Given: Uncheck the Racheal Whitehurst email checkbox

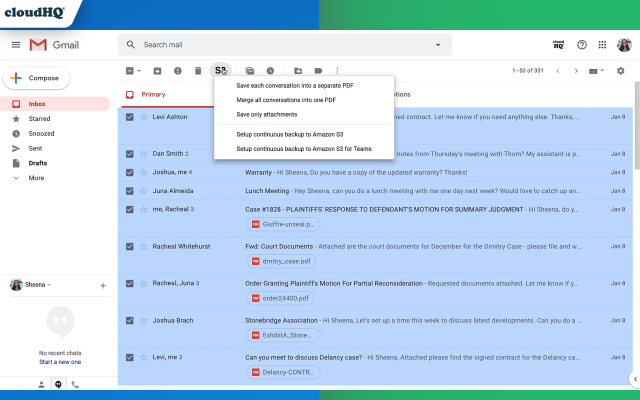Looking at the screenshot, I should click(130, 247).
